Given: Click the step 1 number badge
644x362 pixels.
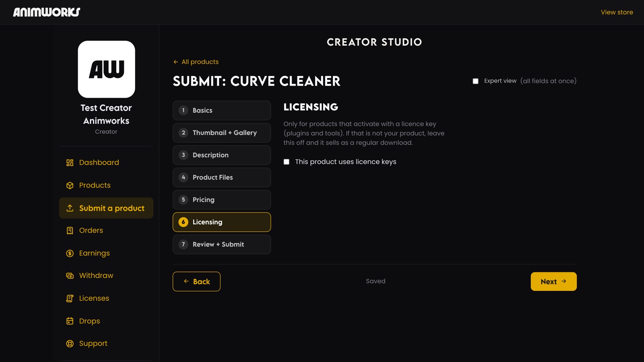Looking at the screenshot, I should pos(183,110).
